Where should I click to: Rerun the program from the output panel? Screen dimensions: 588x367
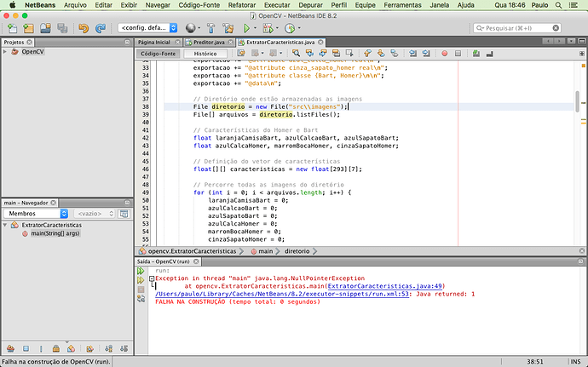[x=141, y=271]
